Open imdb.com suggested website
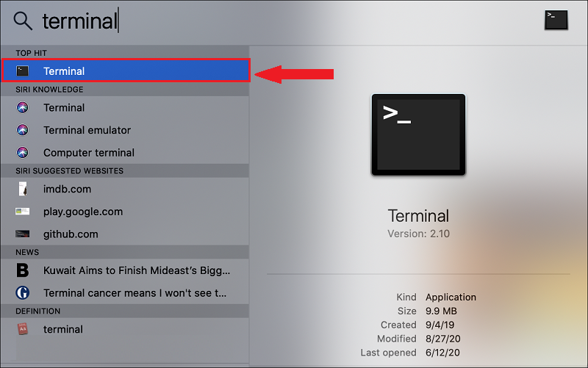The image size is (588, 368). point(67,189)
